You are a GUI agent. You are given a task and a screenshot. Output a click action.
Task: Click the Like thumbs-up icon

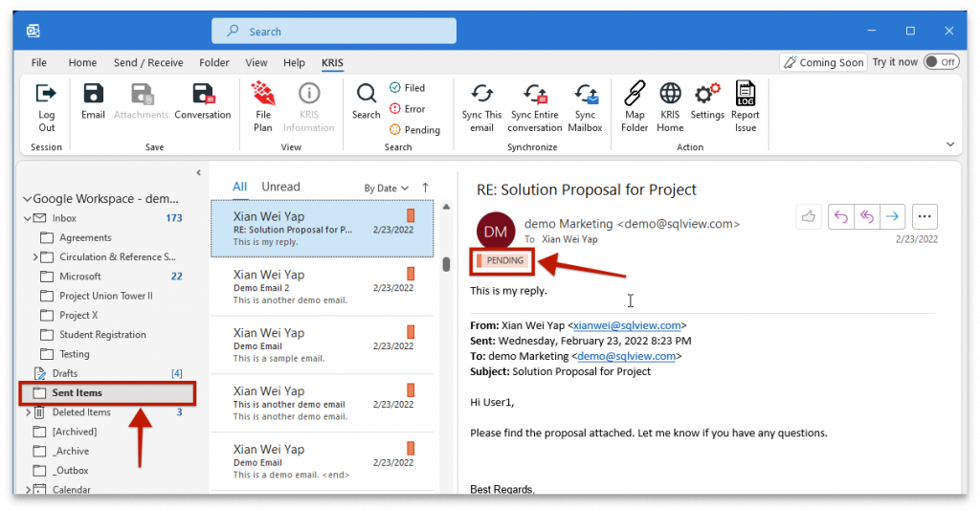(x=809, y=217)
